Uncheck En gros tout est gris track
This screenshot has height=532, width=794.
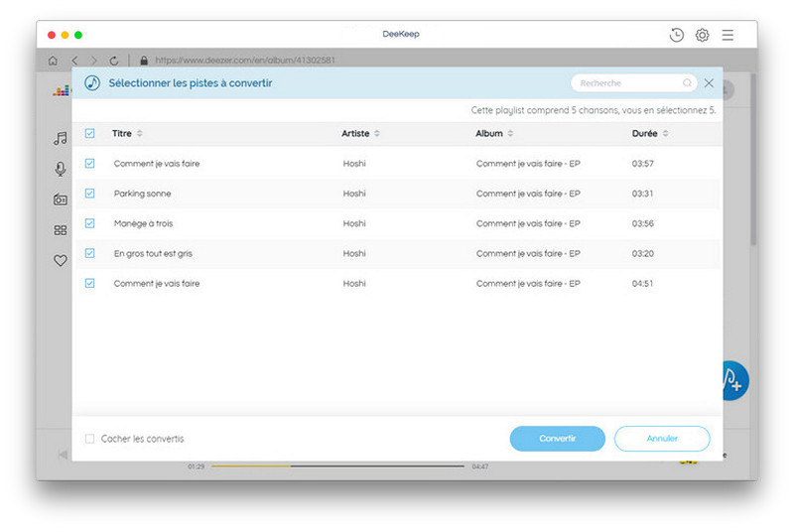click(x=89, y=252)
